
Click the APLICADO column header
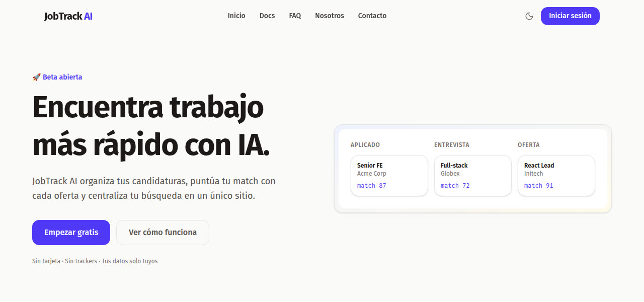tap(365, 145)
